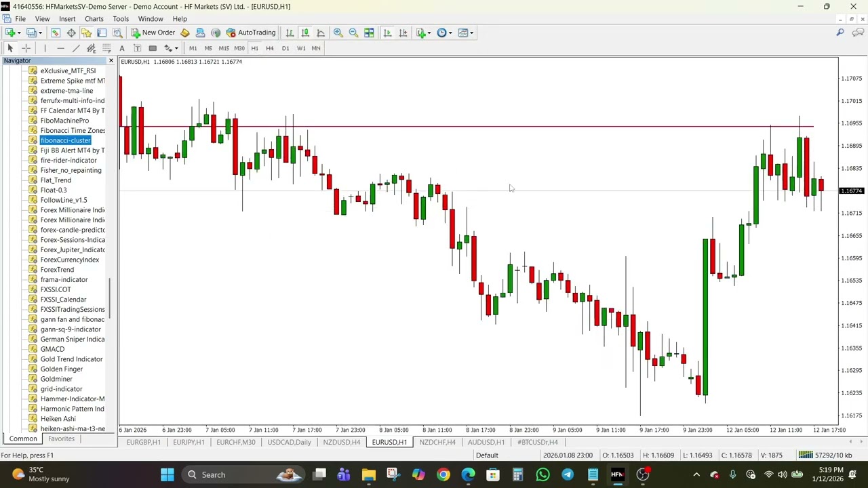
Task: Toggle the AutoTrading button
Action: coord(250,33)
